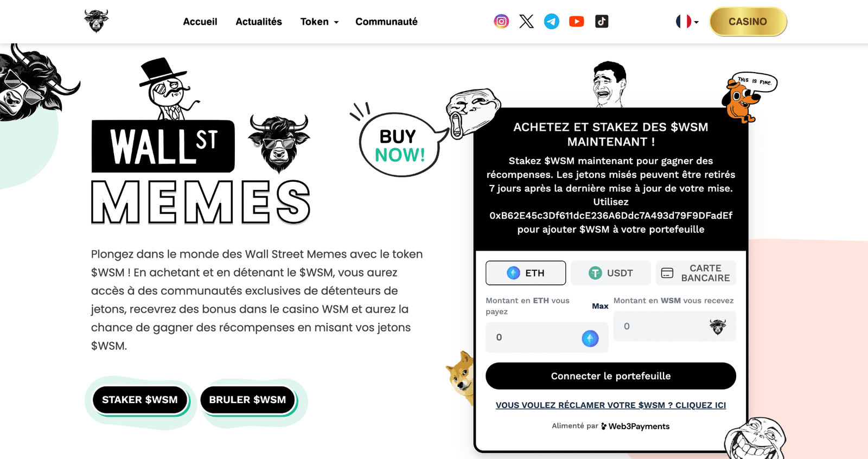Open the Telegram social icon
The width and height of the screenshot is (868, 459).
tap(552, 22)
